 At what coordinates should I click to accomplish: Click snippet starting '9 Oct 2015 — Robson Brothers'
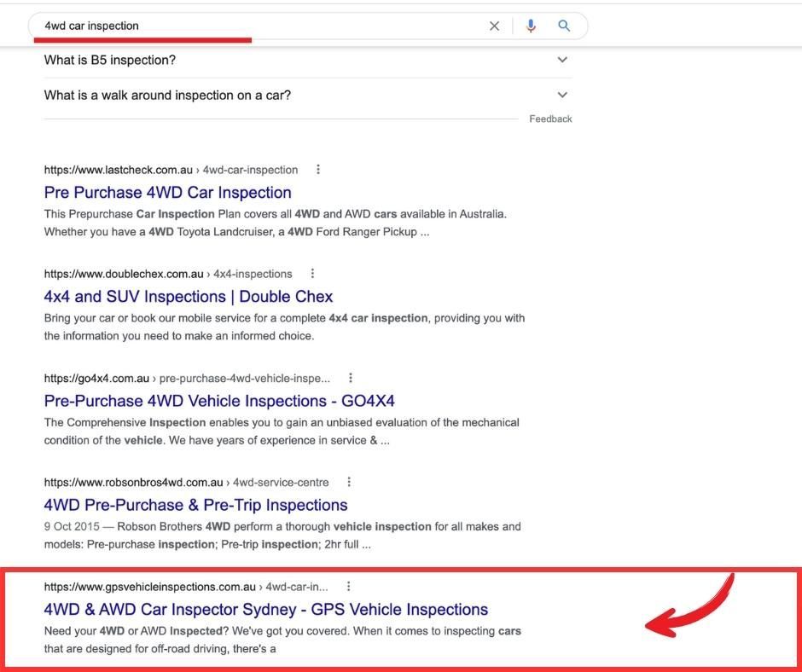[282, 536]
